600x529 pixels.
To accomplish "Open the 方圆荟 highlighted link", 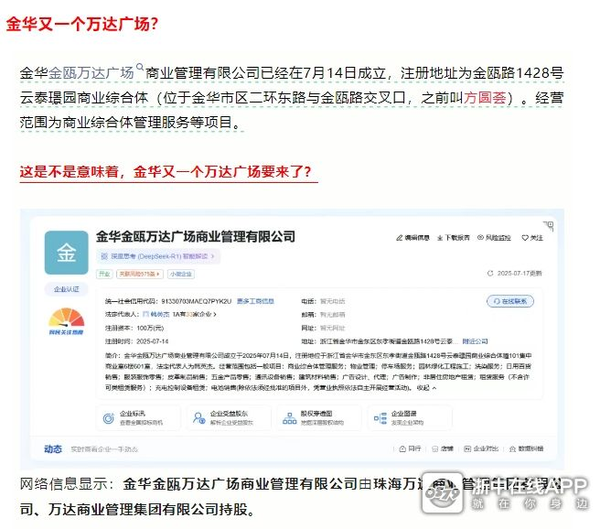I will coord(485,98).
